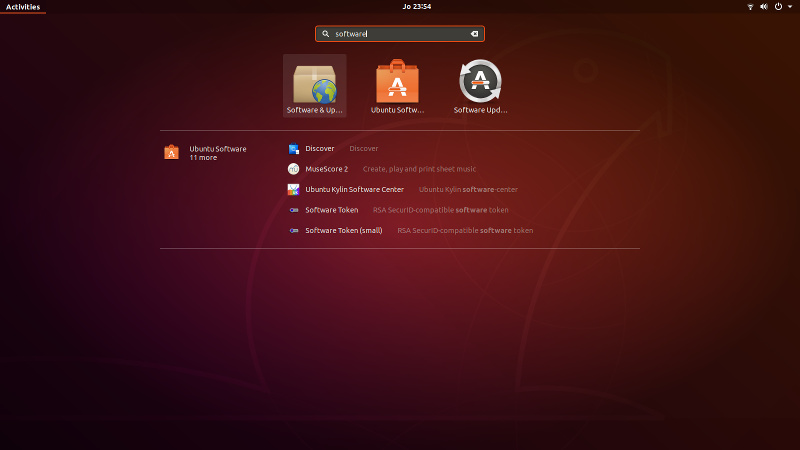The width and height of the screenshot is (800, 450).
Task: Click the volume icon in the top bar
Action: point(764,7)
